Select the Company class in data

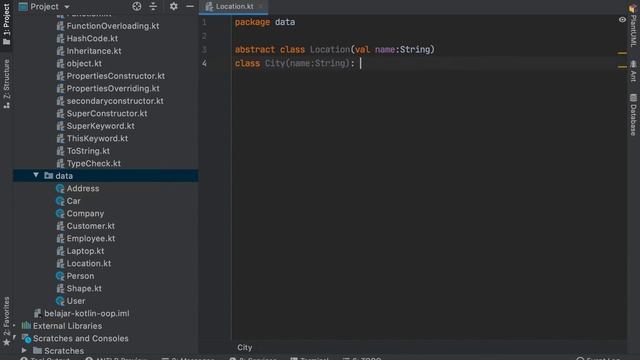tap(85, 213)
